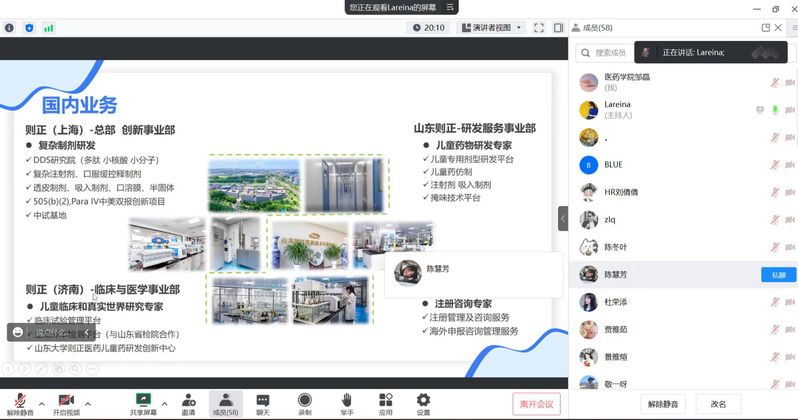Click muted mic icon for 医药学院邹晶
This screenshot has width=798, height=420.
[x=775, y=82]
